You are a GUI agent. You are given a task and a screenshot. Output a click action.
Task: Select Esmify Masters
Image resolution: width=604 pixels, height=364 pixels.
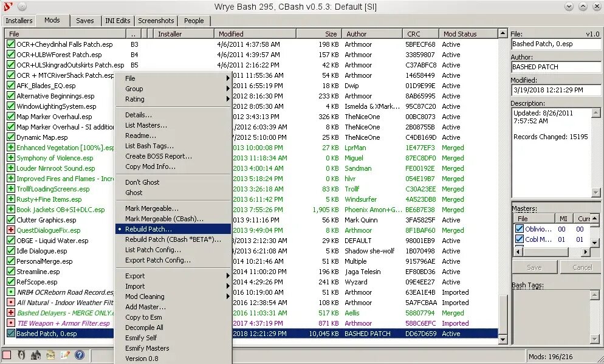tap(173, 348)
